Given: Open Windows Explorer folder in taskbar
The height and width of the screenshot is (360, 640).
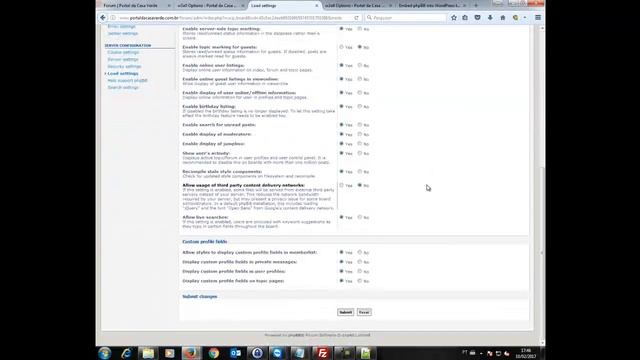Looking at the screenshot, I should point(148,353).
